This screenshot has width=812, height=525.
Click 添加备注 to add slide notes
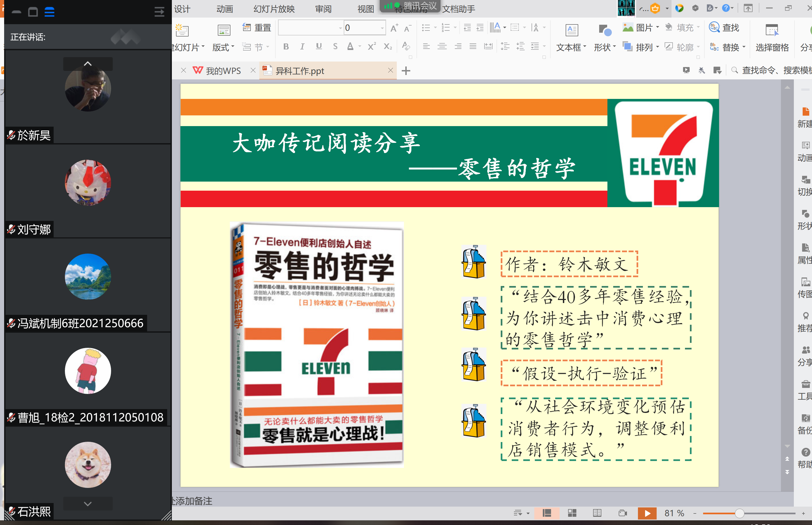191,501
